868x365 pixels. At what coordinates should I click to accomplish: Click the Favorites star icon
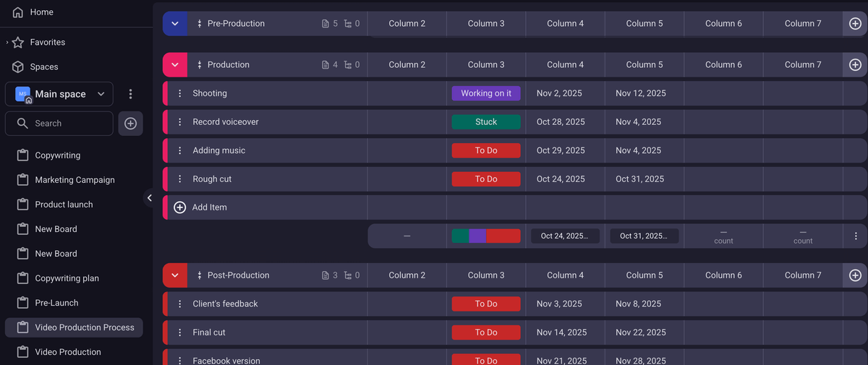(x=18, y=43)
